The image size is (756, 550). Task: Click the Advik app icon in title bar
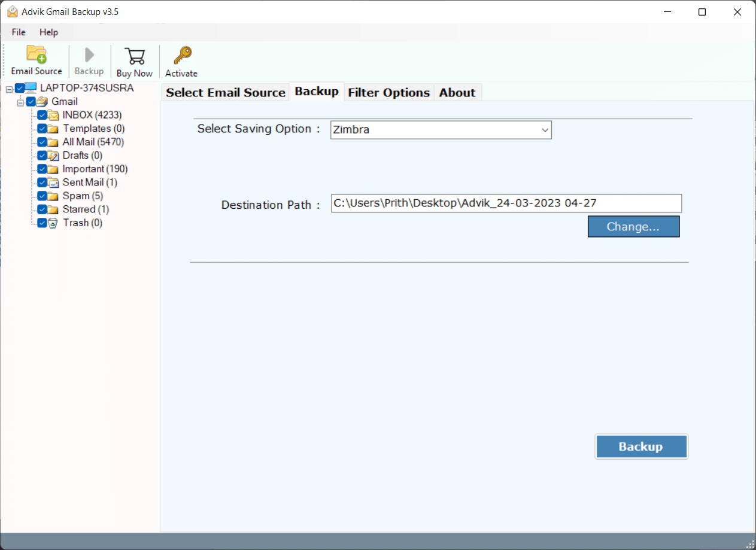click(12, 12)
